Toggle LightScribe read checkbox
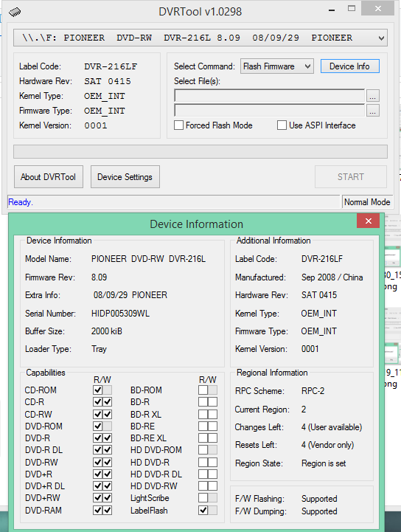The image size is (401, 532). [x=203, y=498]
